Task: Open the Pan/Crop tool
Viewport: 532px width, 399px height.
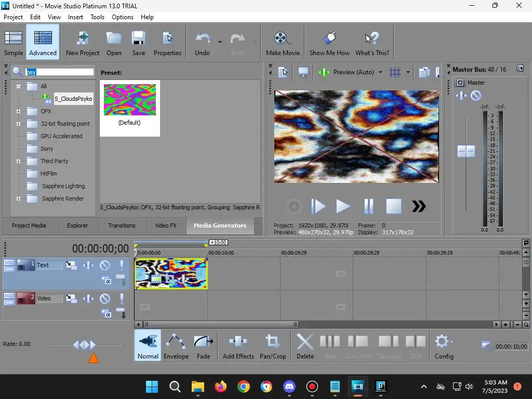Action: [x=273, y=346]
